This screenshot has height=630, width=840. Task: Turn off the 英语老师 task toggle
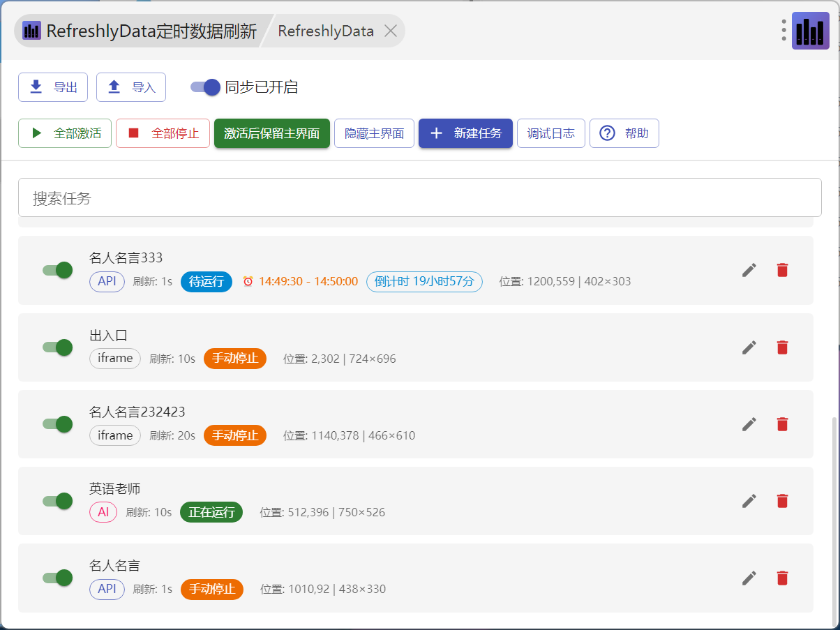point(57,500)
